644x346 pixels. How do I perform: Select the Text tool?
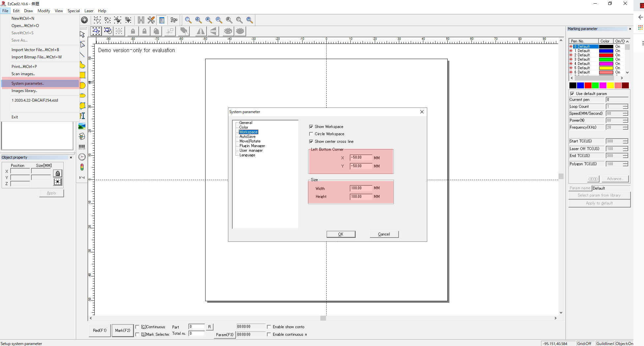pyautogui.click(x=82, y=116)
